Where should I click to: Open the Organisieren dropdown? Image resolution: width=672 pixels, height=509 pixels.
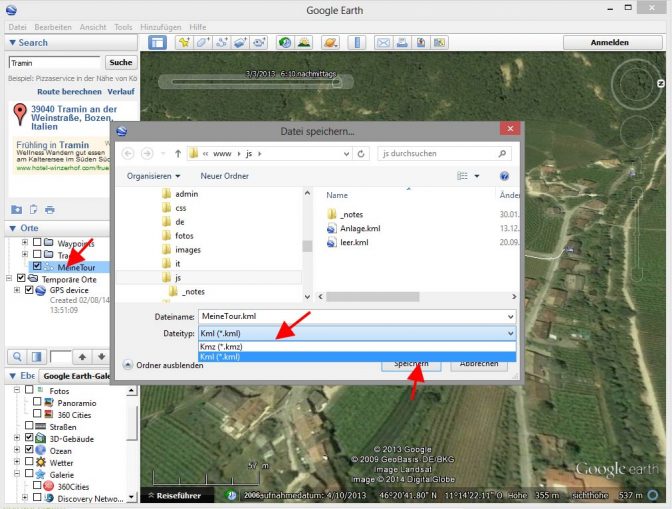153,176
